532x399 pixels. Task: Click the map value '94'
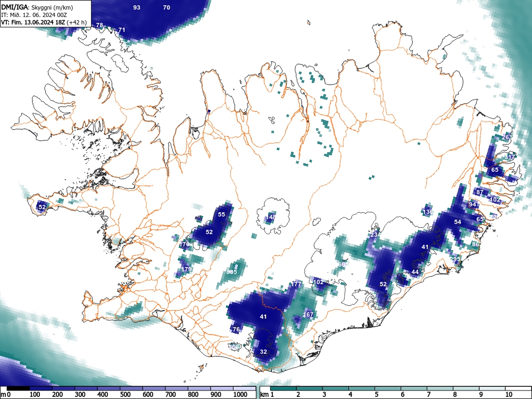point(472,204)
